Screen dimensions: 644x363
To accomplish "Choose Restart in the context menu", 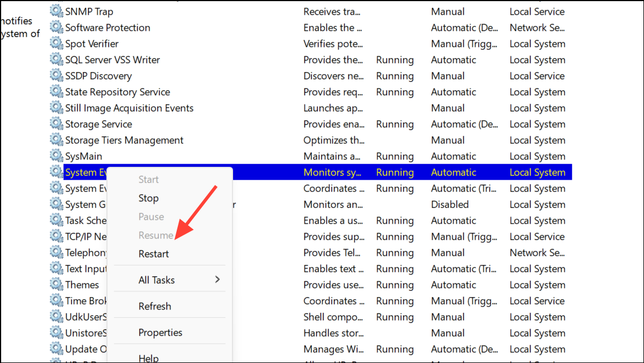I will click(x=154, y=254).
